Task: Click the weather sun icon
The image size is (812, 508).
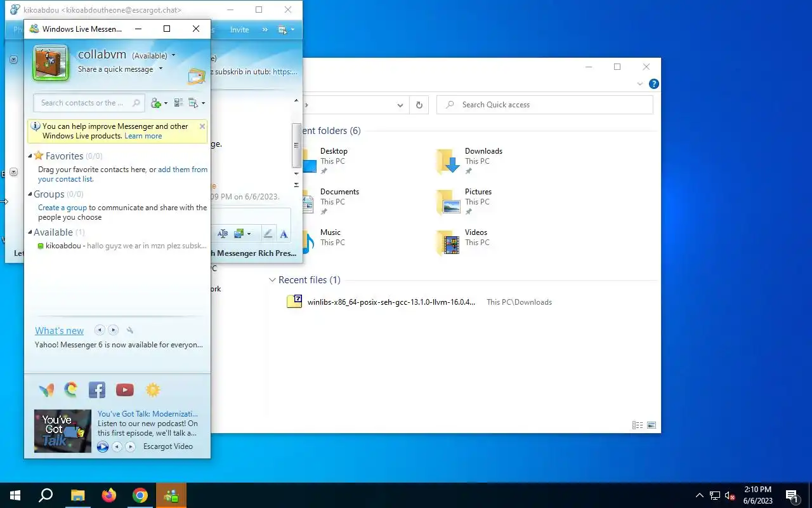Action: pos(153,390)
